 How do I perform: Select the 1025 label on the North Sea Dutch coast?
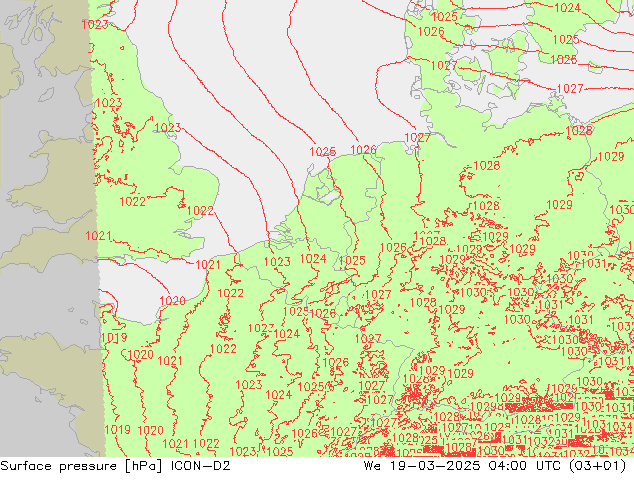pos(323,152)
